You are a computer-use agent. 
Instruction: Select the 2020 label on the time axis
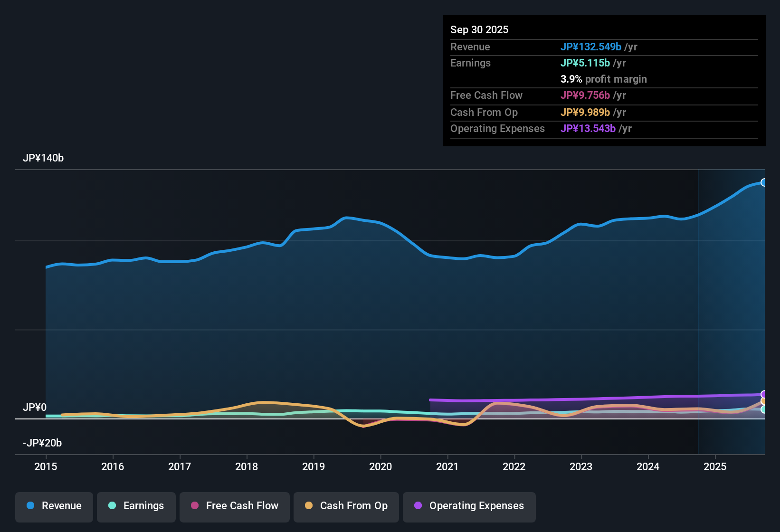coord(380,467)
